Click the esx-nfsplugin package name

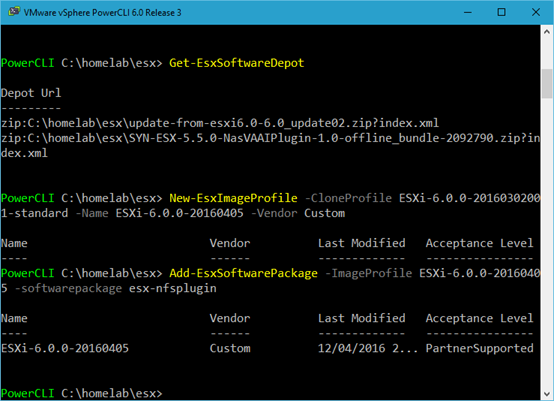click(x=173, y=289)
